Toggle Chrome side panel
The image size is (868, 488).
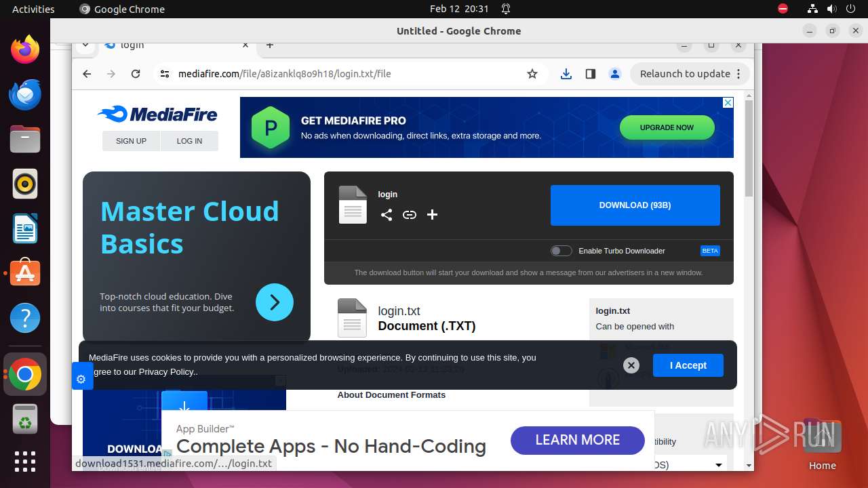(591, 74)
